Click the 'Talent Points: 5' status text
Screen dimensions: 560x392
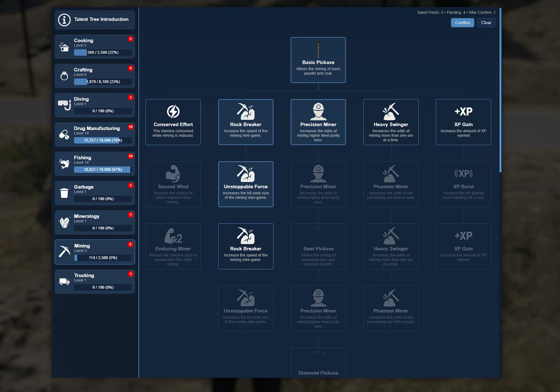[x=430, y=13]
